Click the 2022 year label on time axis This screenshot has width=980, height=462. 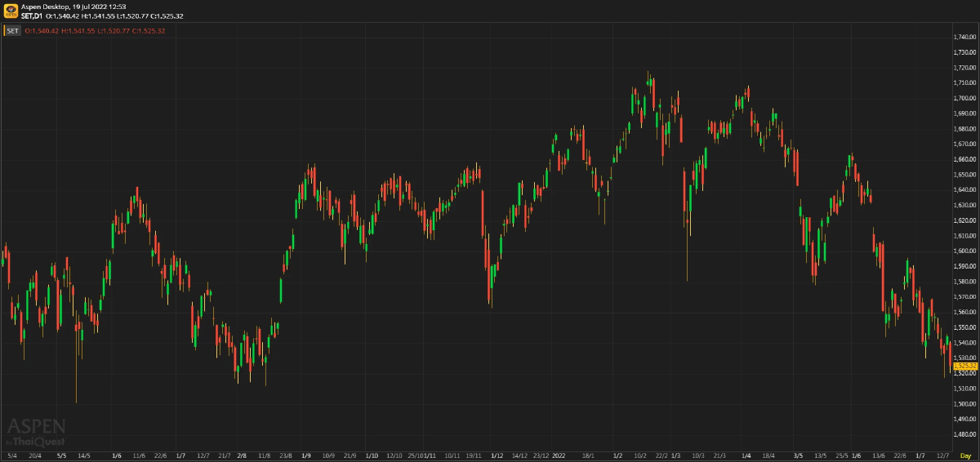(559, 455)
